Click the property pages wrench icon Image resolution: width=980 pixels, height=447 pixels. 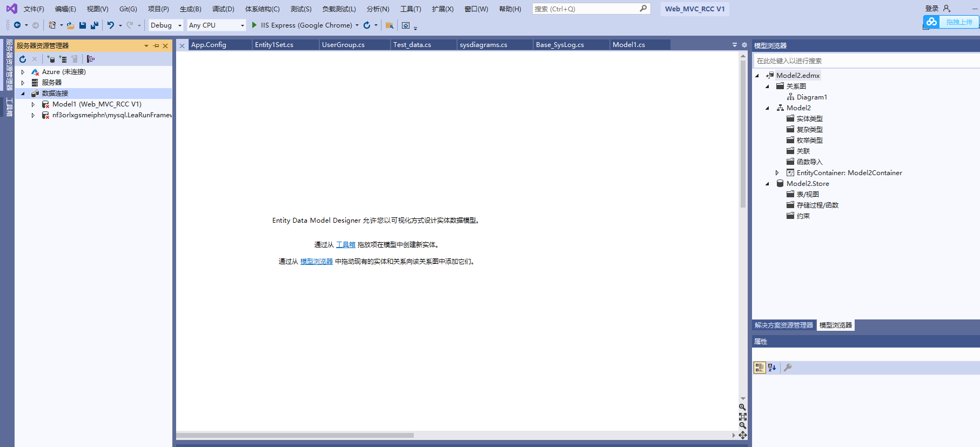(788, 368)
